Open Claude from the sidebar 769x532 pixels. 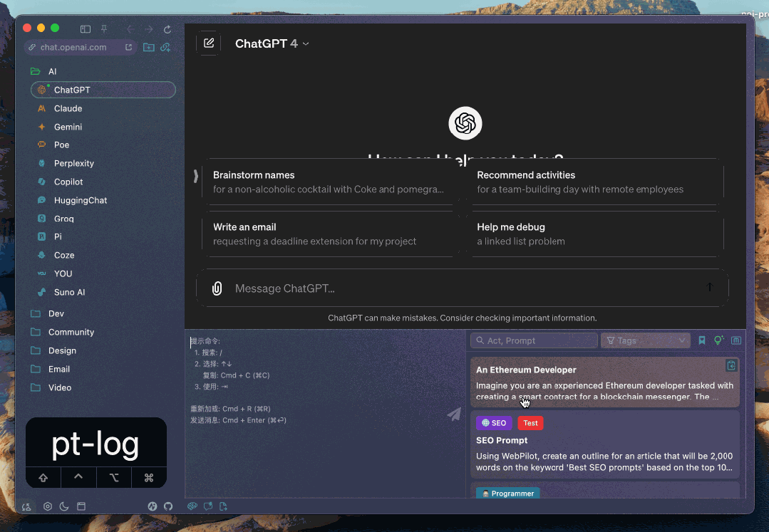(103, 108)
